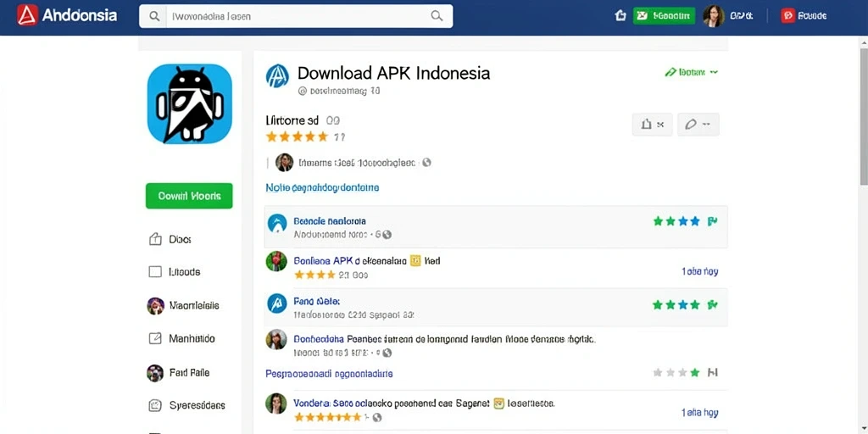The image size is (868, 434).
Task: Click yellow emoji icon in 'Bonfiene APK' row
Action: click(415, 260)
